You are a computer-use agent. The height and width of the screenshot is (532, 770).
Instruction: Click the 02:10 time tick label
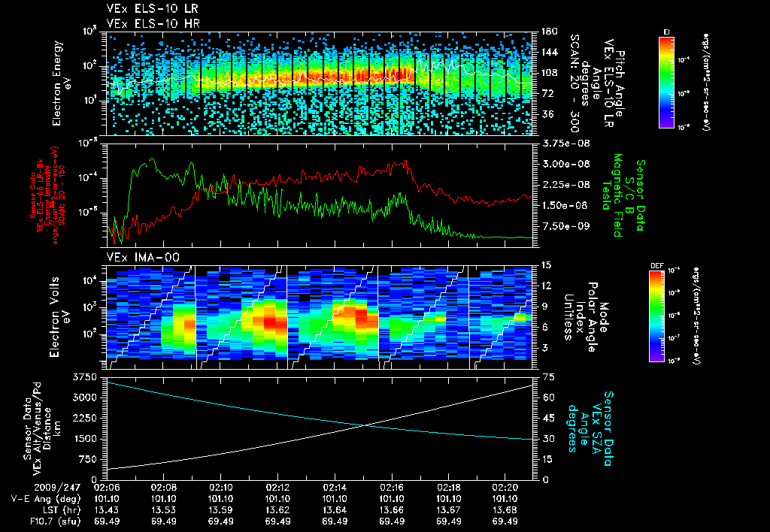(x=220, y=488)
